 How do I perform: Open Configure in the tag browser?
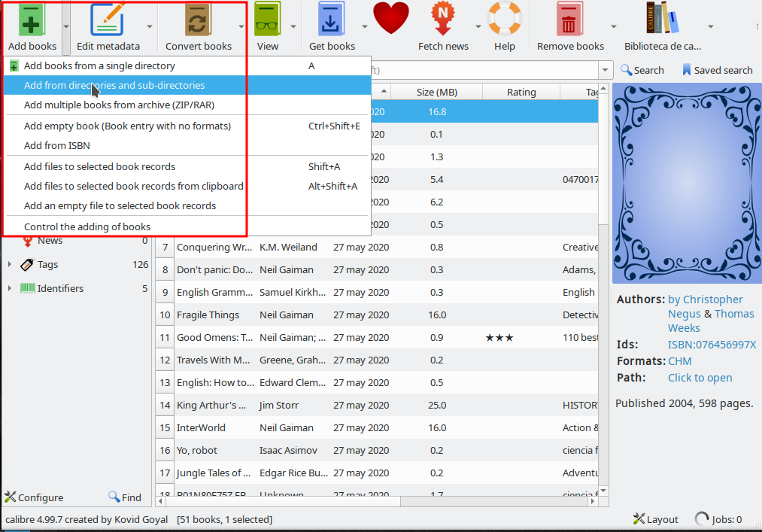click(34, 497)
